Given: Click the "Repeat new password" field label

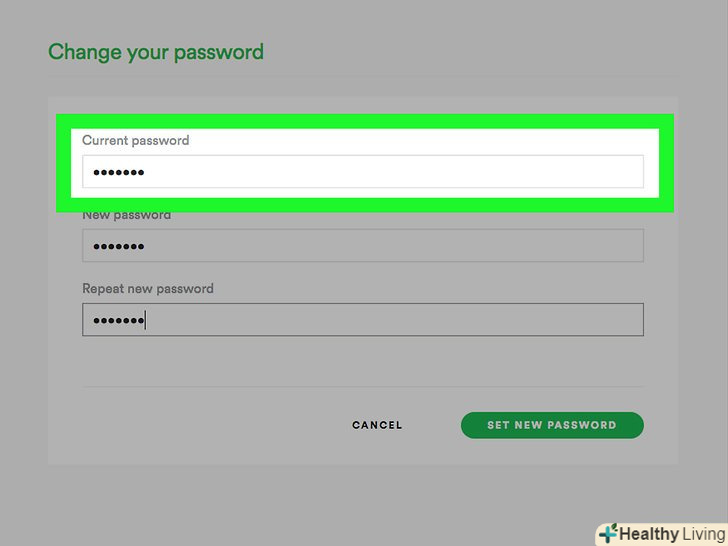Looking at the screenshot, I should coord(148,289).
